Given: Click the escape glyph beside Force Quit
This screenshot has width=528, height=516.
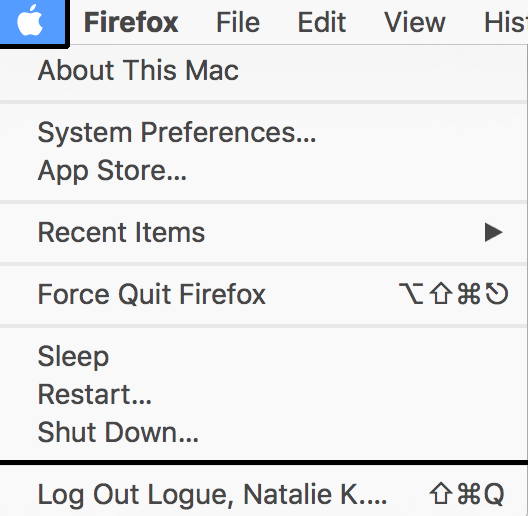Looking at the screenshot, I should [x=497, y=294].
